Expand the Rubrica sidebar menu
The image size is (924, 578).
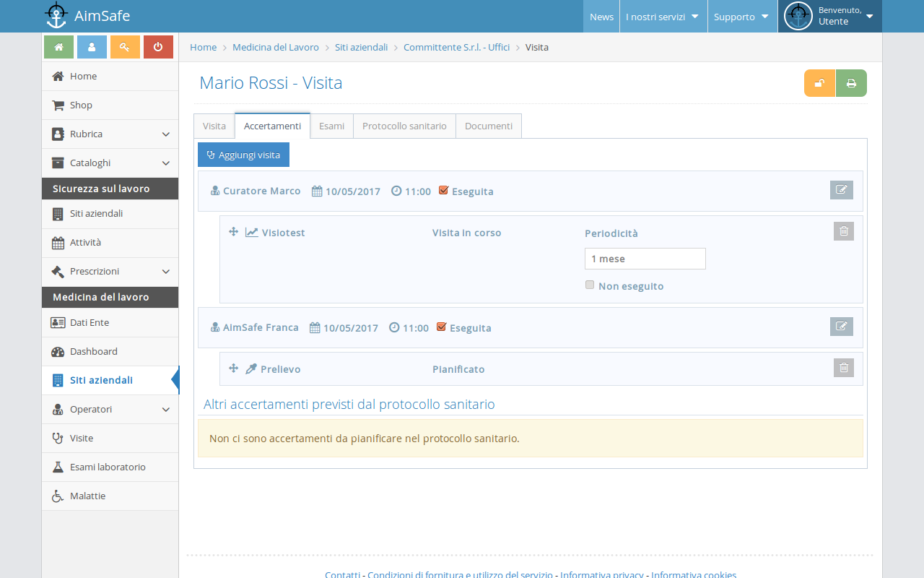(x=110, y=134)
